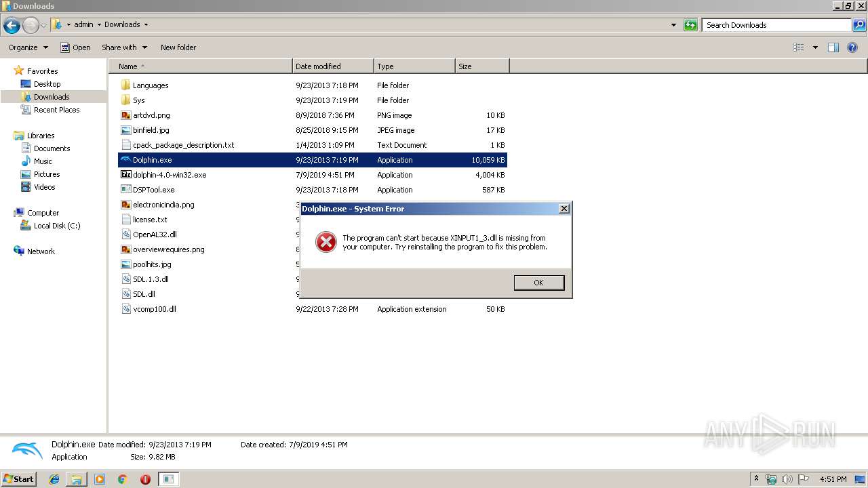Select Downloads in the navigation pane
This screenshot has width=868, height=488.
[x=52, y=97]
